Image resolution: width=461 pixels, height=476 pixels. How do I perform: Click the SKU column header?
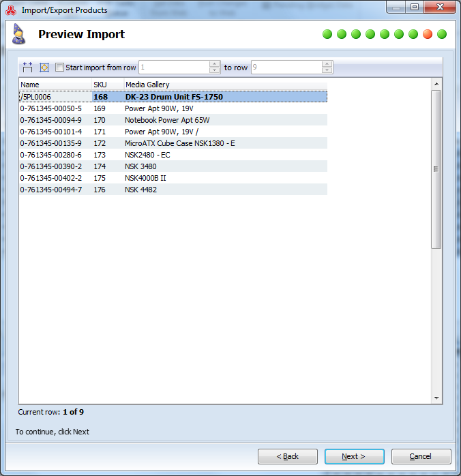108,85
